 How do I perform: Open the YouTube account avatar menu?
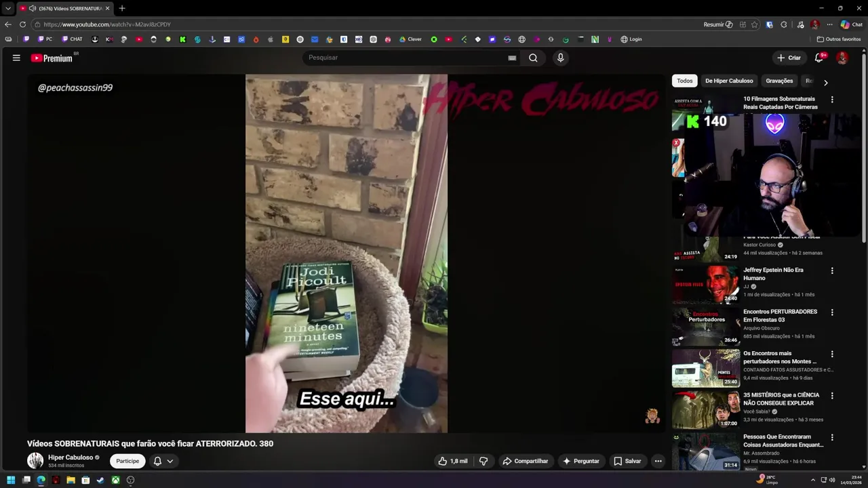[842, 58]
